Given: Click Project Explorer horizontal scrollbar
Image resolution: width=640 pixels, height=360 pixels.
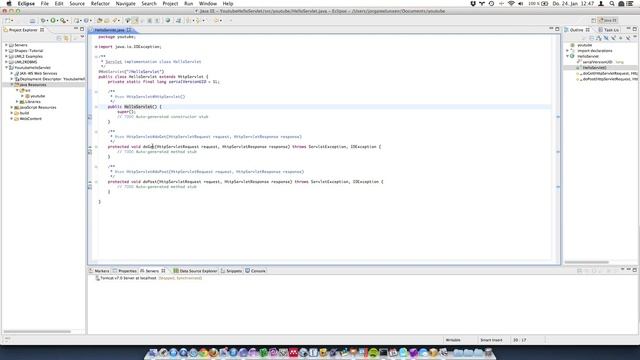Looking at the screenshot, I should tap(37, 331).
